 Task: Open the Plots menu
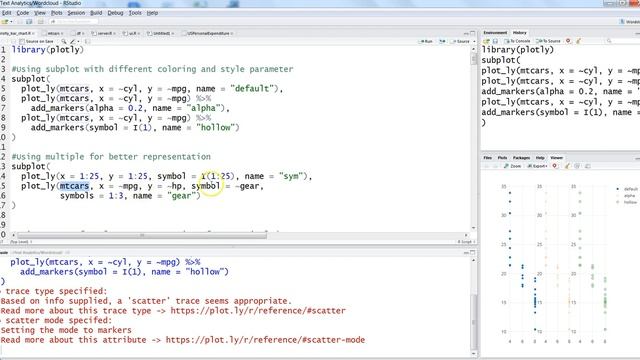point(56,13)
